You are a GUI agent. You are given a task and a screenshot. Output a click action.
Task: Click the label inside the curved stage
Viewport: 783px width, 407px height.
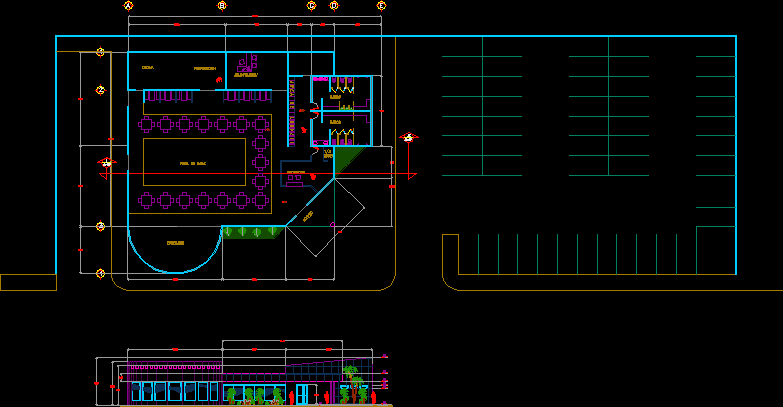click(x=175, y=242)
